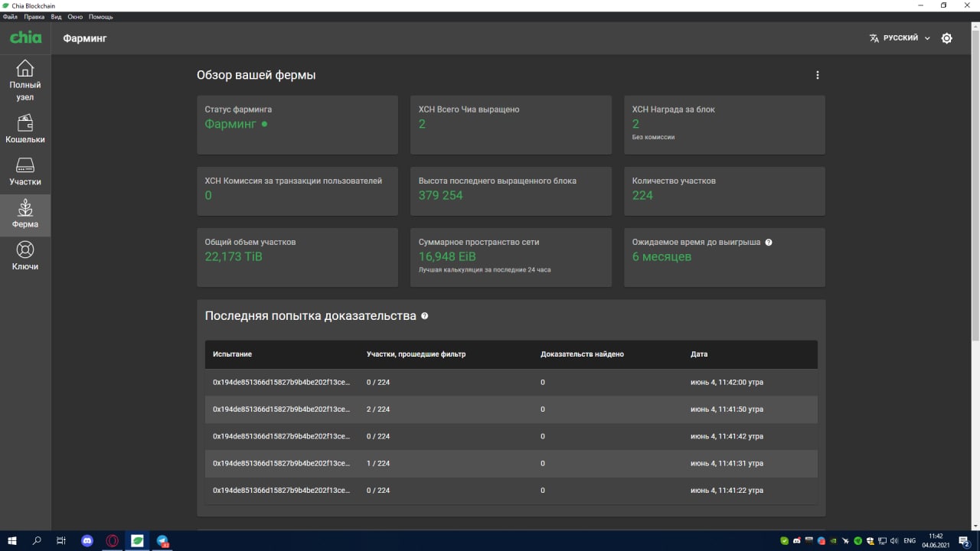This screenshot has height=551, width=980.
Task: Open the Кошельки wallets section
Action: pyautogui.click(x=25, y=129)
